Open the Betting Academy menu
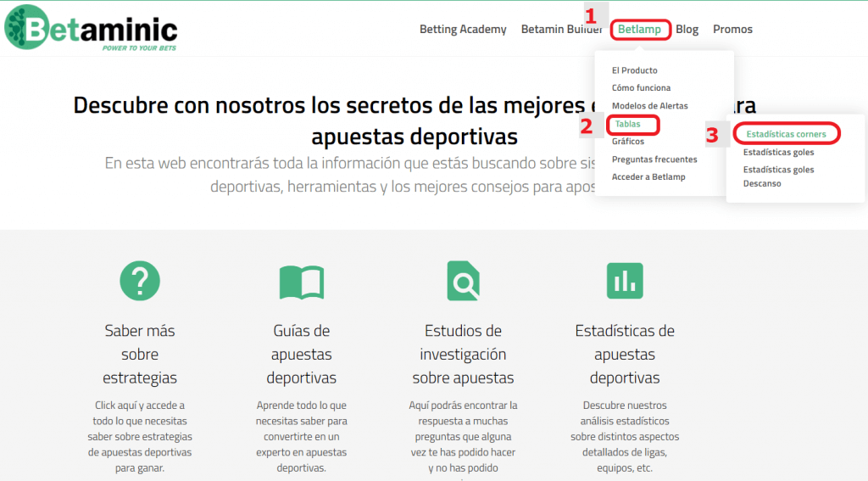The width and height of the screenshot is (868, 481). [x=463, y=30]
